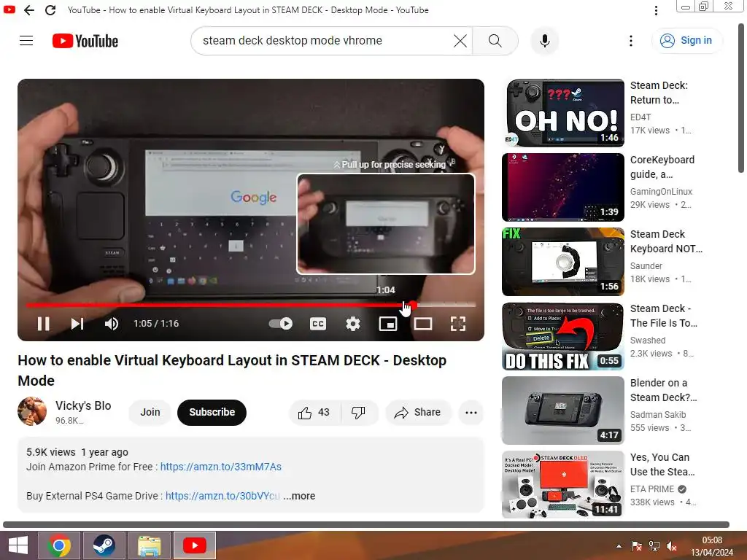747x560 pixels.
Task: Reload the page
Action: tap(50, 10)
